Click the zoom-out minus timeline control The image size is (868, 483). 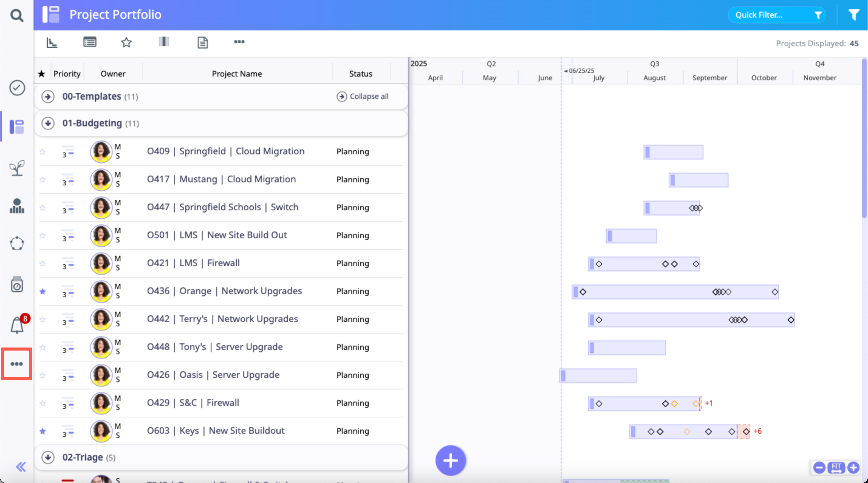point(819,468)
